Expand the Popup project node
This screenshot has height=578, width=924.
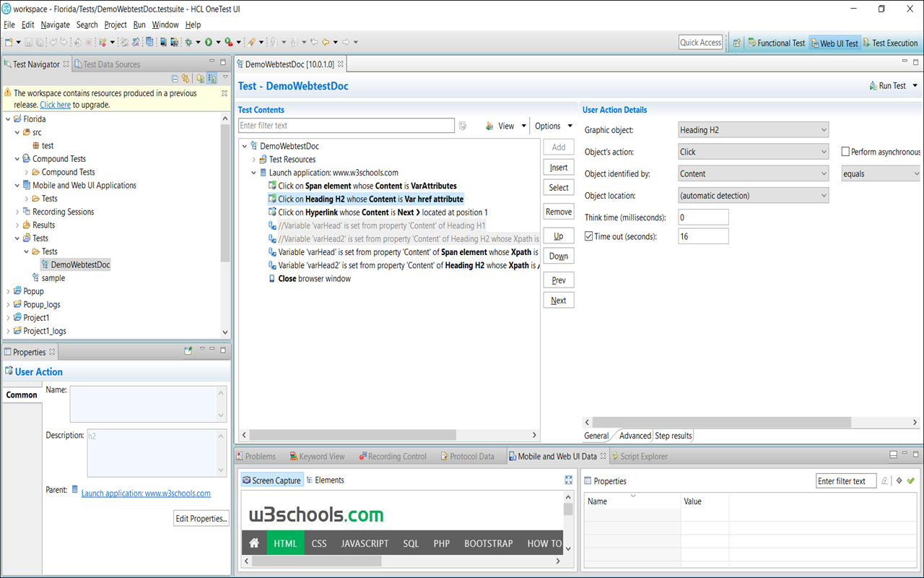pyautogui.click(x=8, y=291)
